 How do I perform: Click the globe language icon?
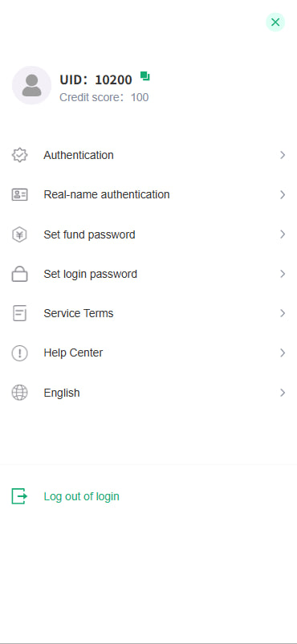click(20, 393)
